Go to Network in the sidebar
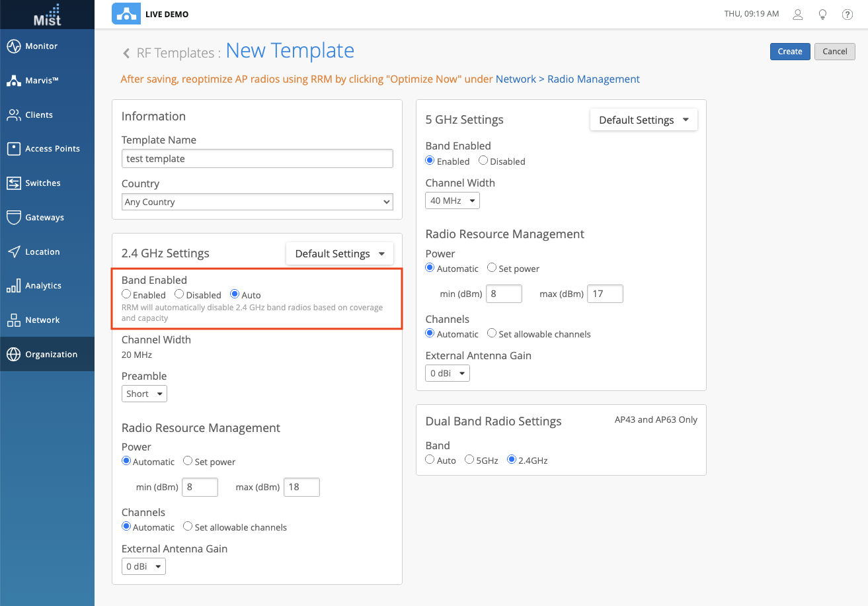Image resolution: width=868 pixels, height=606 pixels. [42, 320]
